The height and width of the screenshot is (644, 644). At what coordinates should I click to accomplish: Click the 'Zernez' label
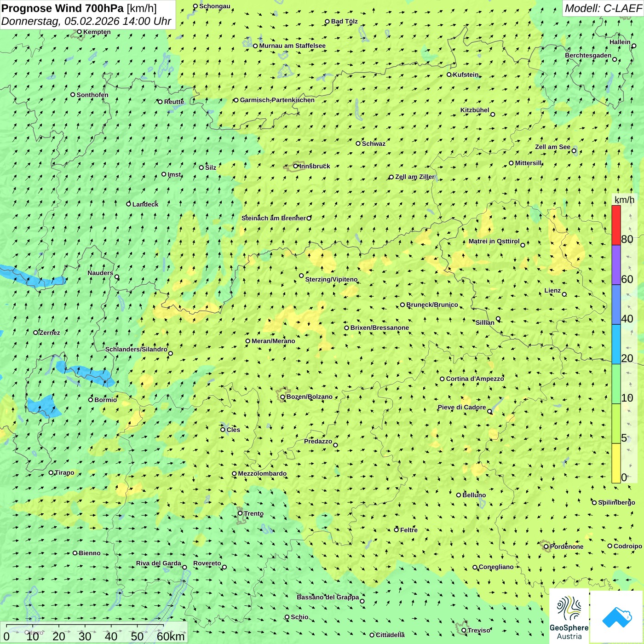[50, 333]
